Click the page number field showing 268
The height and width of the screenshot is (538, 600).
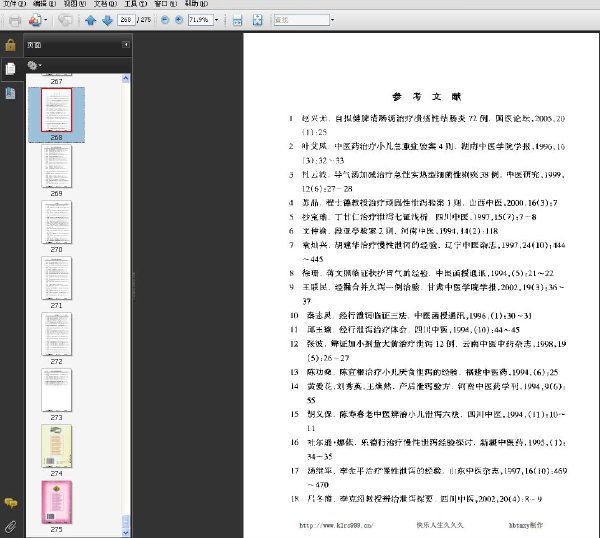click(126, 20)
